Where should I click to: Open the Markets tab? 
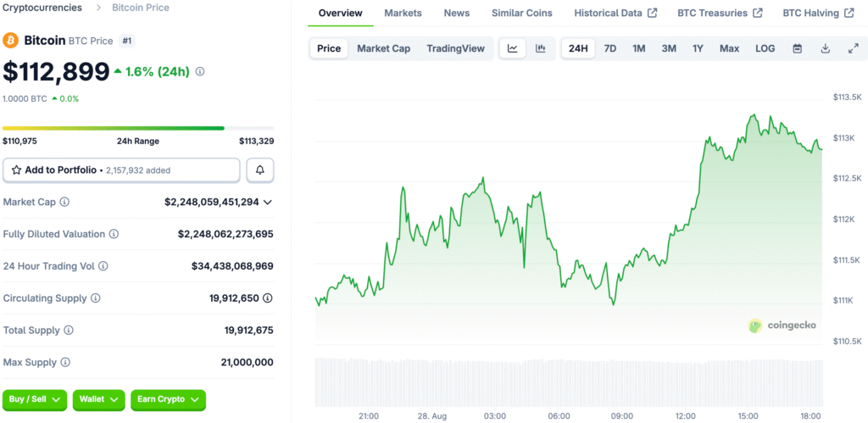(403, 13)
